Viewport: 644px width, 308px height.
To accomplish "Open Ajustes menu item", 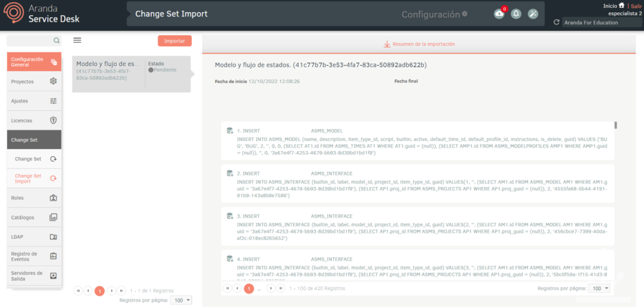I will point(34,101).
